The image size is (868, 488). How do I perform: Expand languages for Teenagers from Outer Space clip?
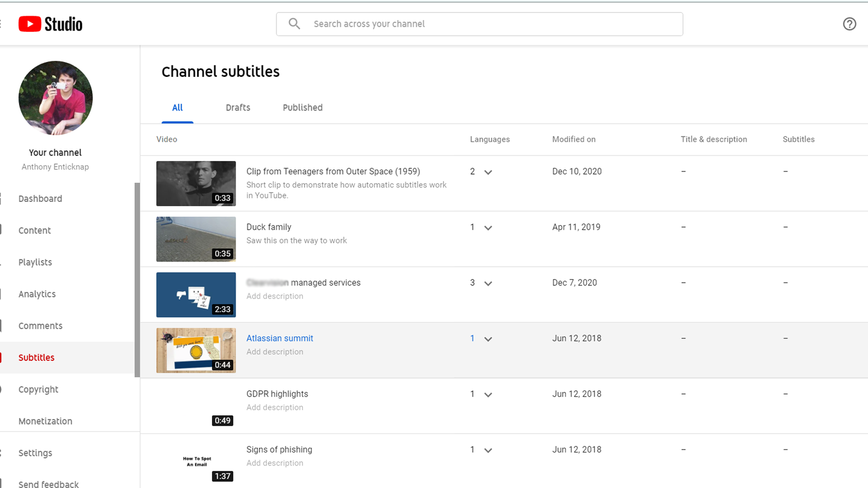coord(488,172)
